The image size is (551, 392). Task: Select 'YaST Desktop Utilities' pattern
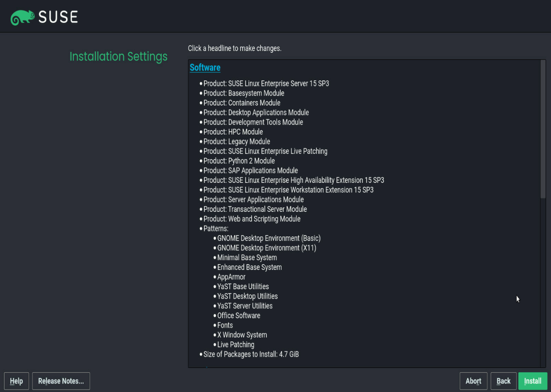point(248,296)
